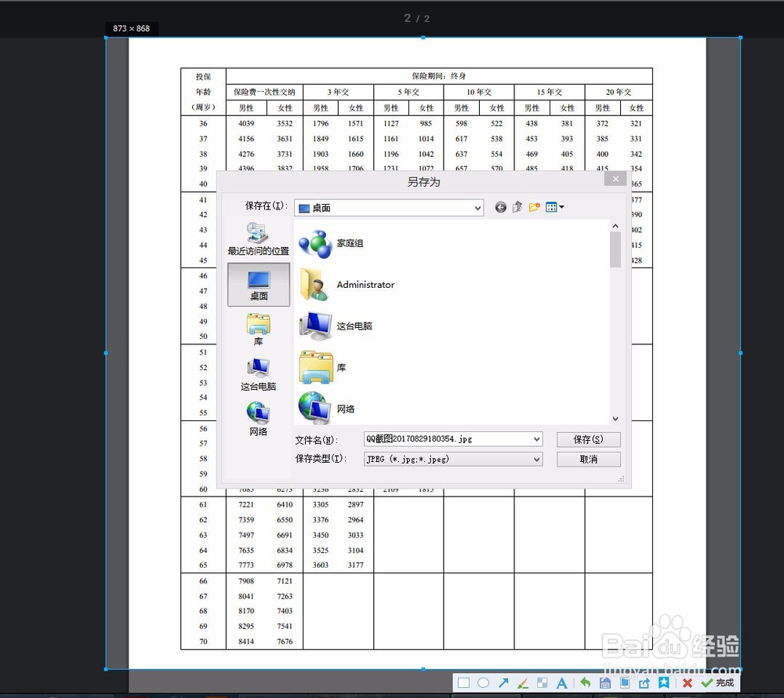Click the 保存(S) button
This screenshot has width=784, height=698.
589,439
